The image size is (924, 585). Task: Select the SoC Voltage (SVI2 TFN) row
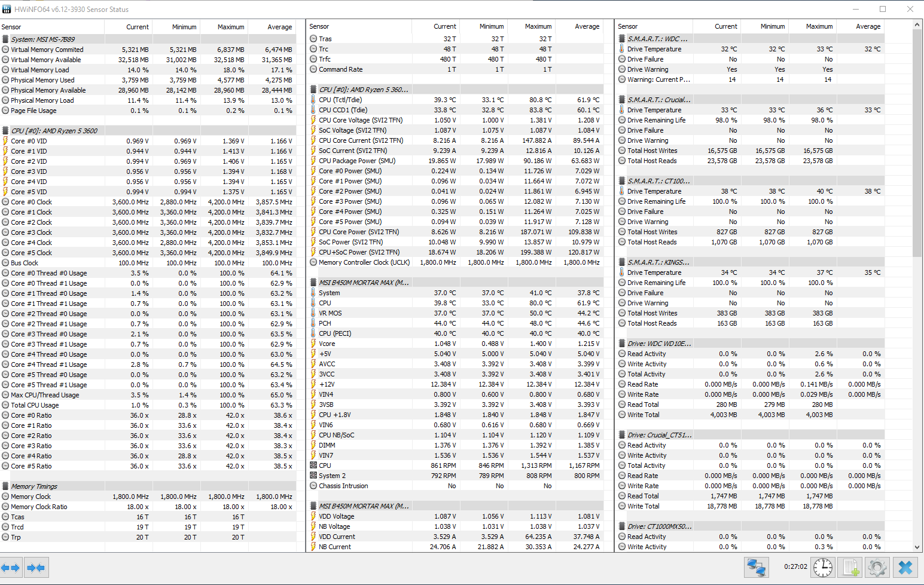(456, 130)
